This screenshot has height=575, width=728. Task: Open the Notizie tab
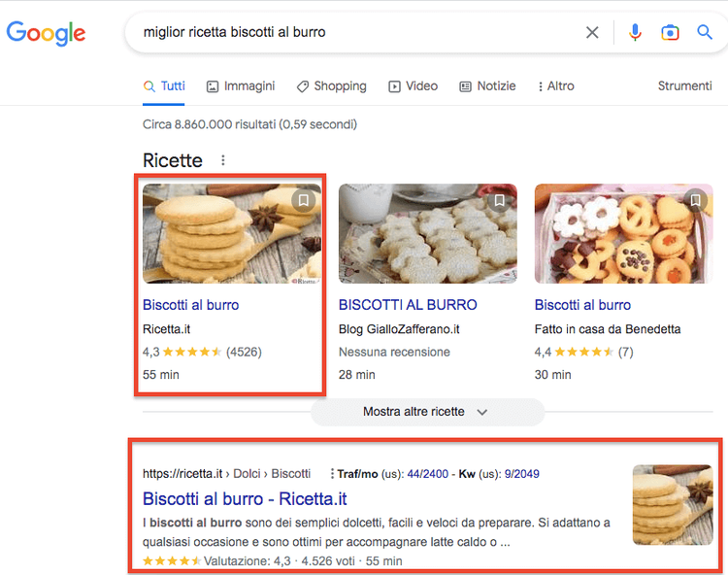point(487,86)
